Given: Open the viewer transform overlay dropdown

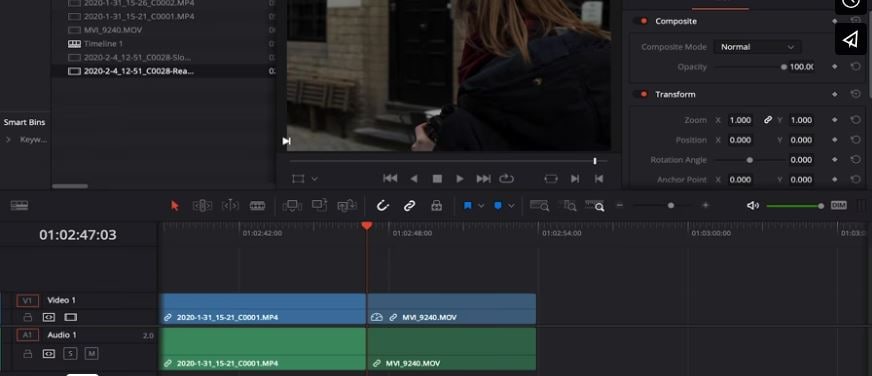Looking at the screenshot, I should coord(314,179).
